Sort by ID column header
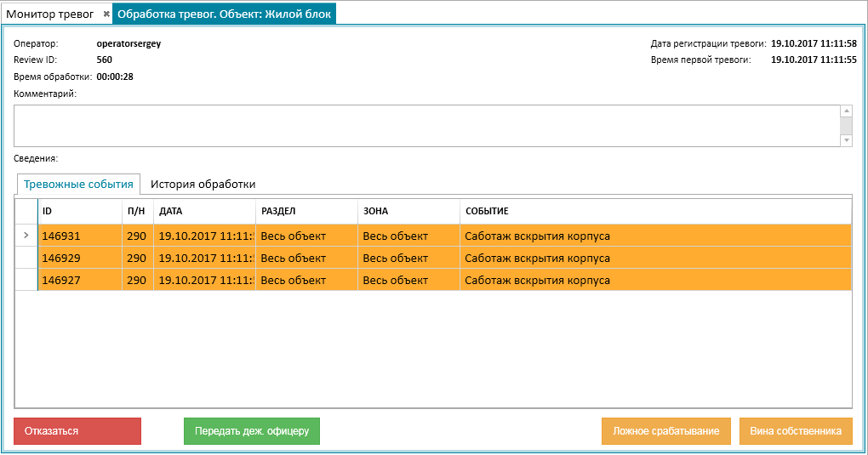 coord(80,212)
